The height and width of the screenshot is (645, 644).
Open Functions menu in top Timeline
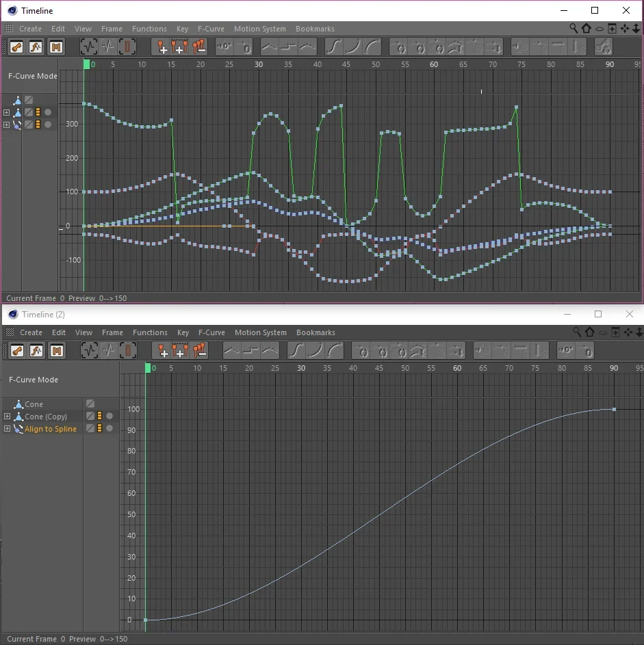point(149,29)
